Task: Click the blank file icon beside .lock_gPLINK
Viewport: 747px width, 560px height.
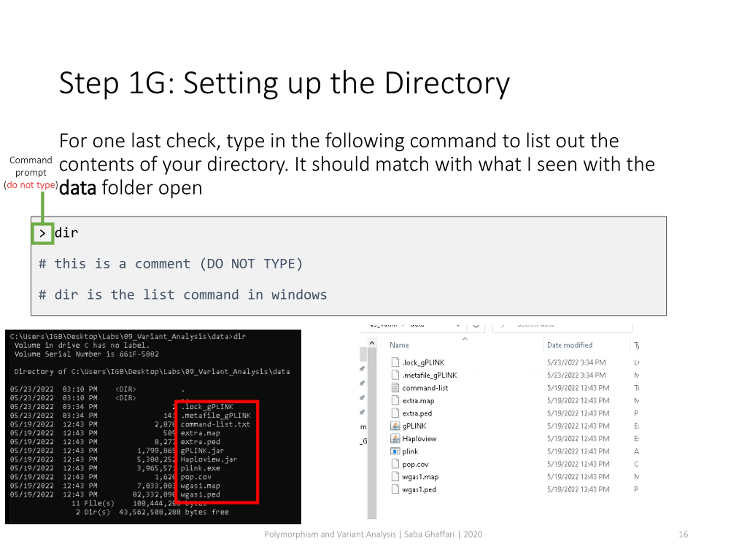Action: click(395, 362)
